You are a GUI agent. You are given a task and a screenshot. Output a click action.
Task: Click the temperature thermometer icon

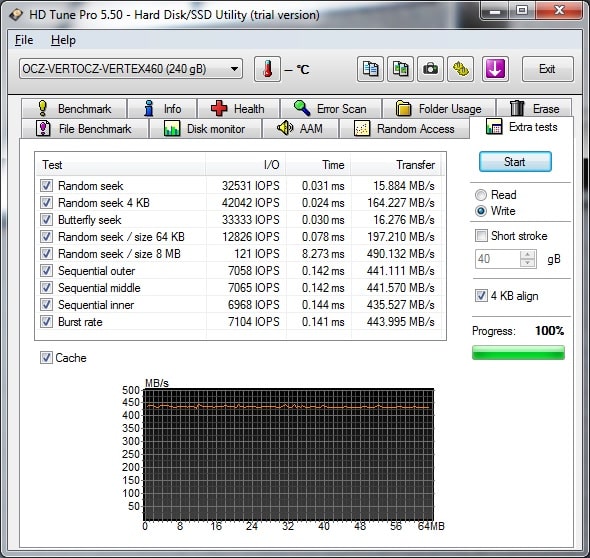[x=267, y=69]
